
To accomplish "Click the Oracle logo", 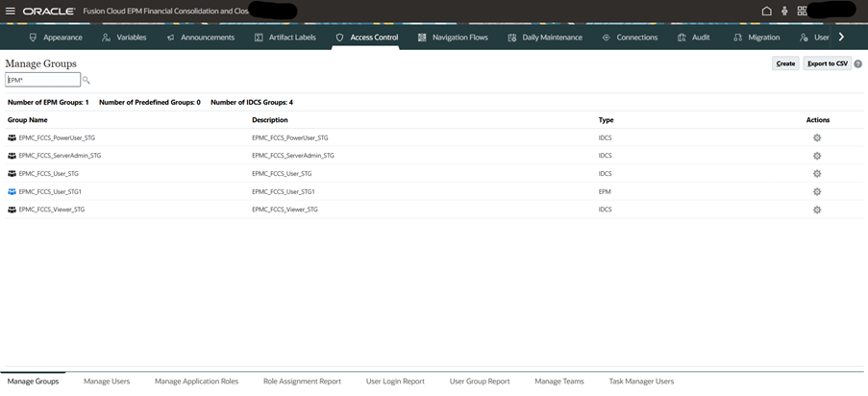I will tap(49, 12).
